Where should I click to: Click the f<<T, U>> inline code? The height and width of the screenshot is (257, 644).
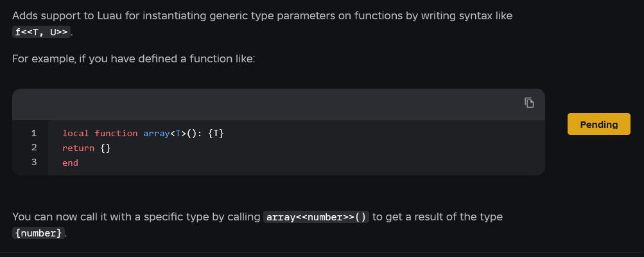(x=41, y=32)
